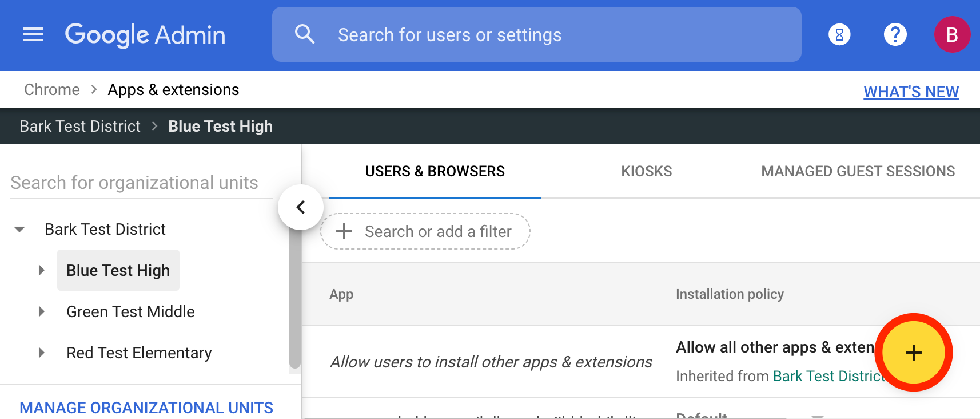980x419 pixels.
Task: Click MANAGE ORGANIZATIONAL UNITS
Action: [146, 408]
